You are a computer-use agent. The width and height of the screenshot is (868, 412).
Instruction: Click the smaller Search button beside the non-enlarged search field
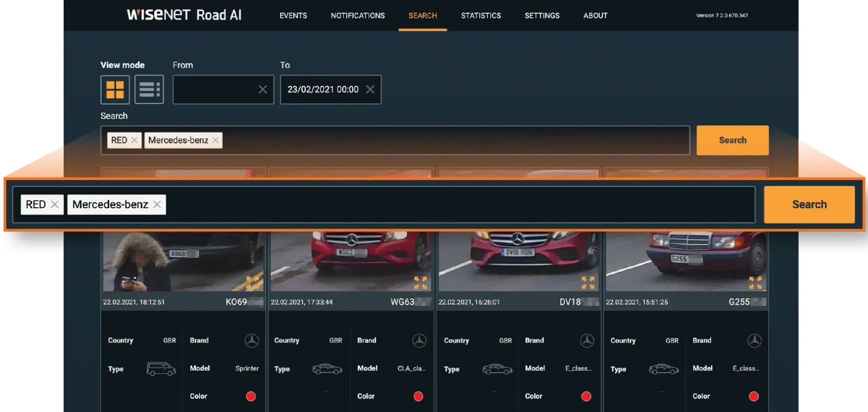click(732, 140)
